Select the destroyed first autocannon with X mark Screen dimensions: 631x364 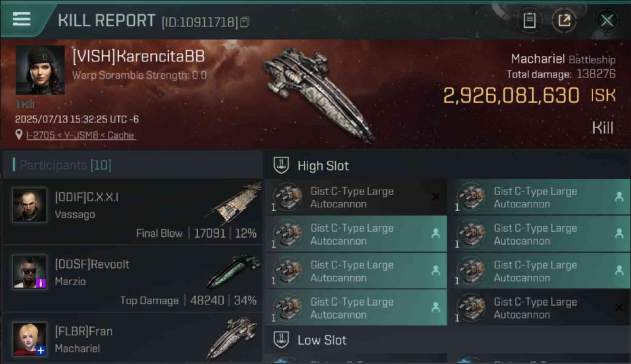tap(356, 197)
